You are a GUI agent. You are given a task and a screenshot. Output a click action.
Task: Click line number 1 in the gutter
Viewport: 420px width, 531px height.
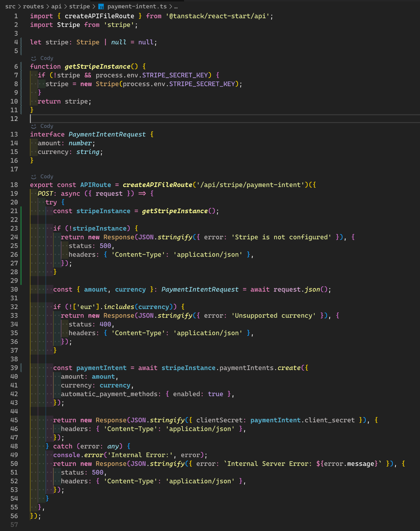tap(16, 16)
